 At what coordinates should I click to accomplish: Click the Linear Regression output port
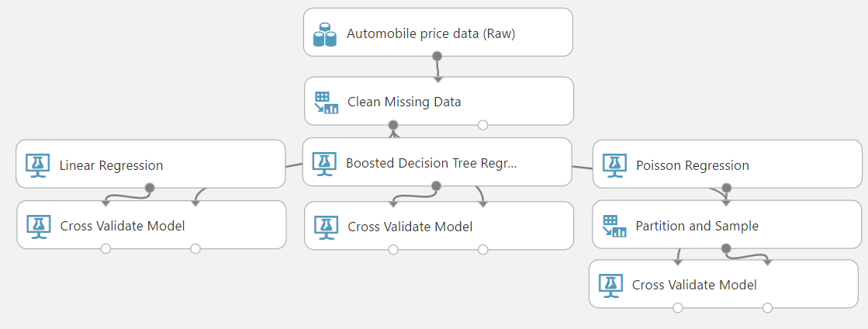(150, 187)
